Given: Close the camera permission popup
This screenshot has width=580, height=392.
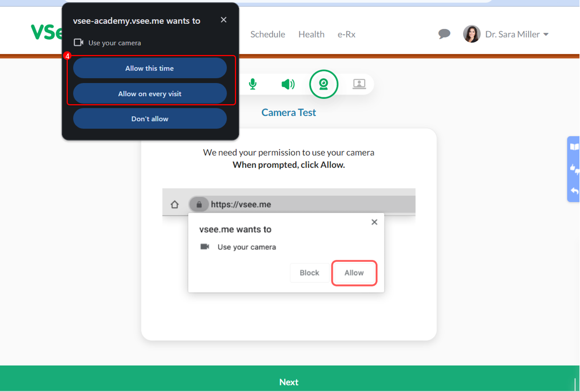Looking at the screenshot, I should pos(223,20).
